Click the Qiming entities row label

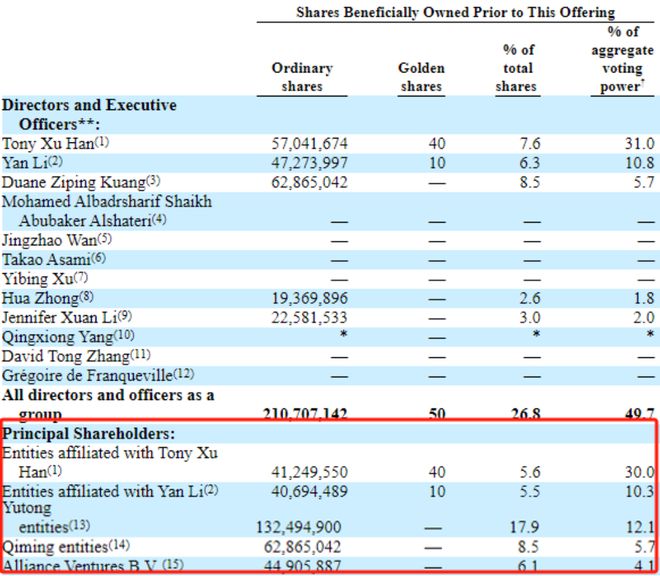(66, 547)
